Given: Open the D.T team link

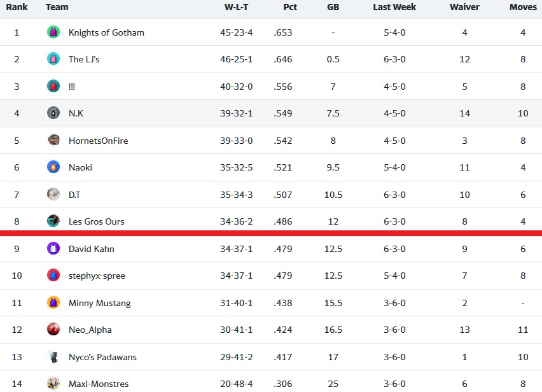Looking at the screenshot, I should point(74,195).
